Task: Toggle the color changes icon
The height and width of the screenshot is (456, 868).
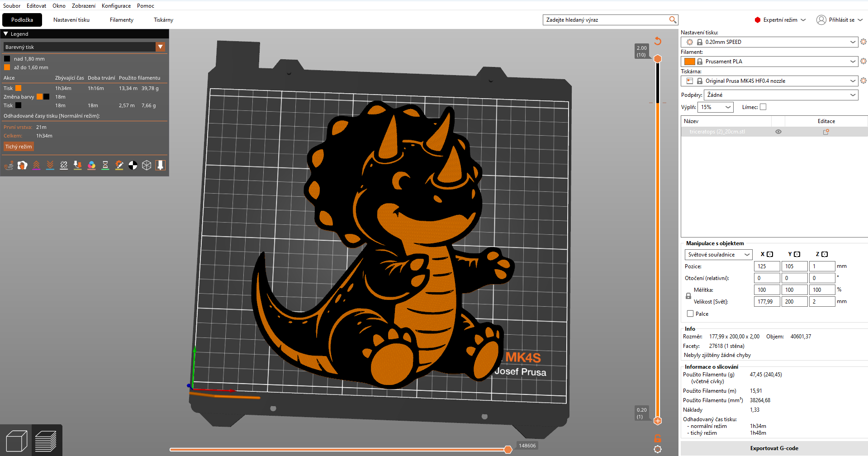Action: pyautogui.click(x=91, y=166)
